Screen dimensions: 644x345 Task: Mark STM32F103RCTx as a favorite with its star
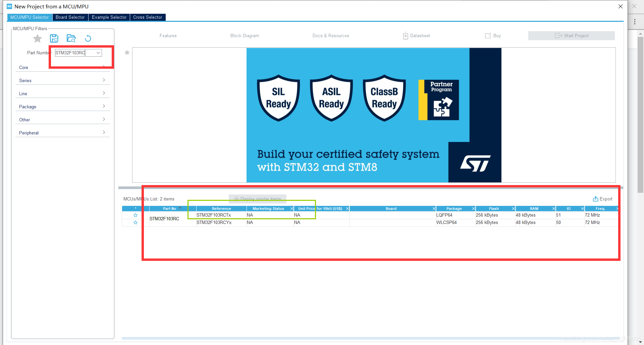pyautogui.click(x=136, y=215)
